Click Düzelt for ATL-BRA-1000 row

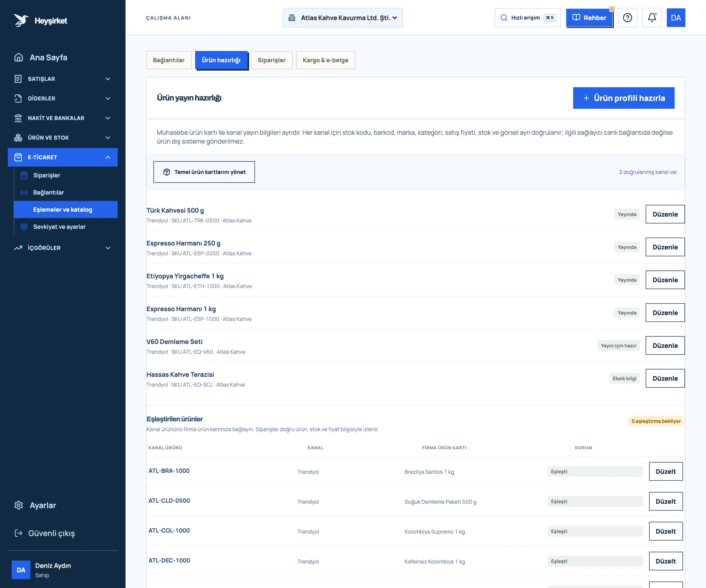[666, 472]
